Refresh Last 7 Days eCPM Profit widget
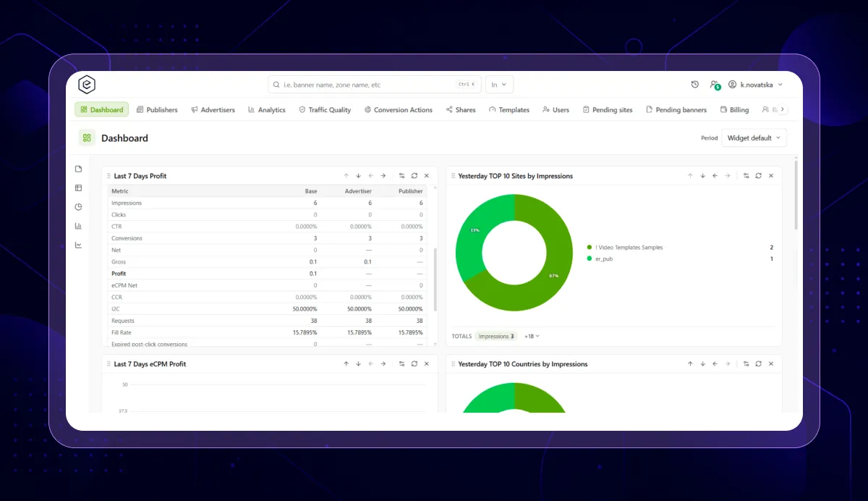This screenshot has height=501, width=868. (414, 364)
